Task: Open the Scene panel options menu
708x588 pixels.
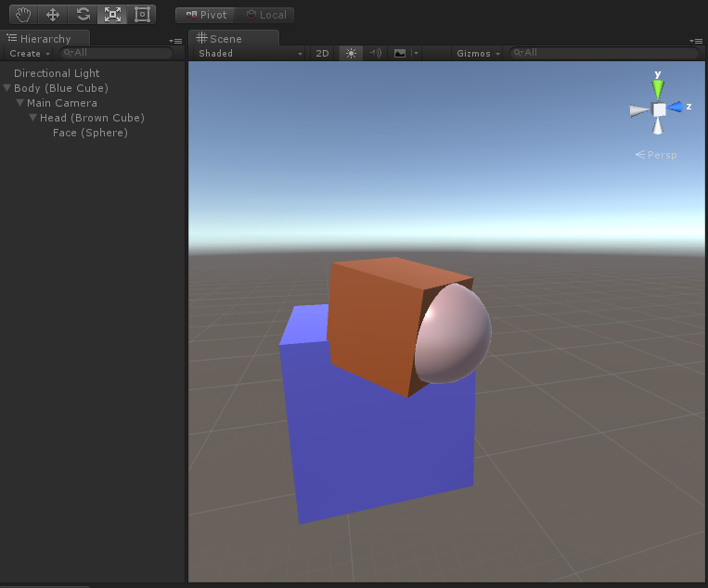Action: [696, 41]
